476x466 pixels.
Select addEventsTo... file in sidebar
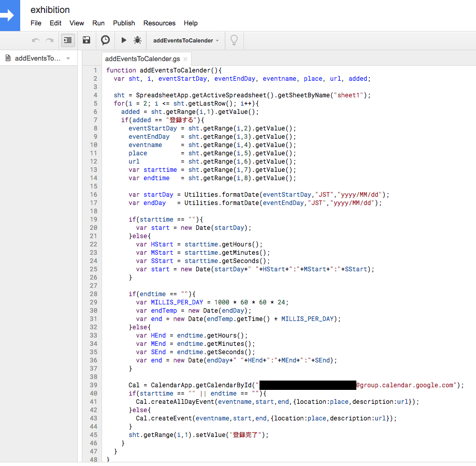pos(38,58)
